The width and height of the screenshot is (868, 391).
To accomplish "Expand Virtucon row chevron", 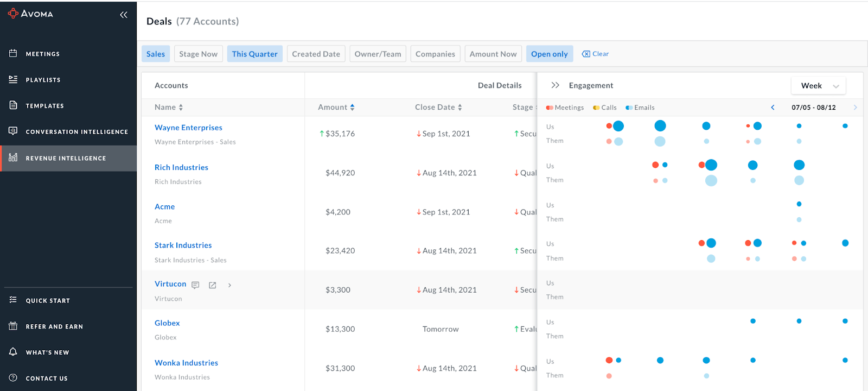I will click(x=229, y=285).
